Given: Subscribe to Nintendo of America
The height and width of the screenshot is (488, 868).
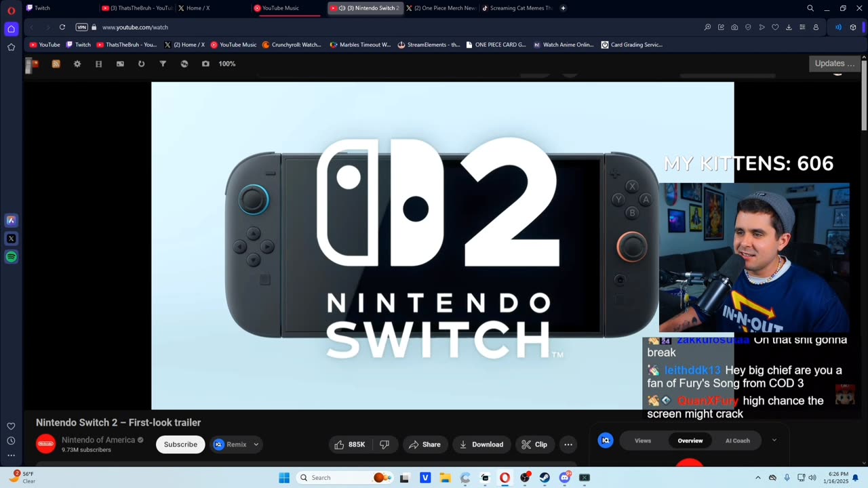Looking at the screenshot, I should click(x=180, y=445).
